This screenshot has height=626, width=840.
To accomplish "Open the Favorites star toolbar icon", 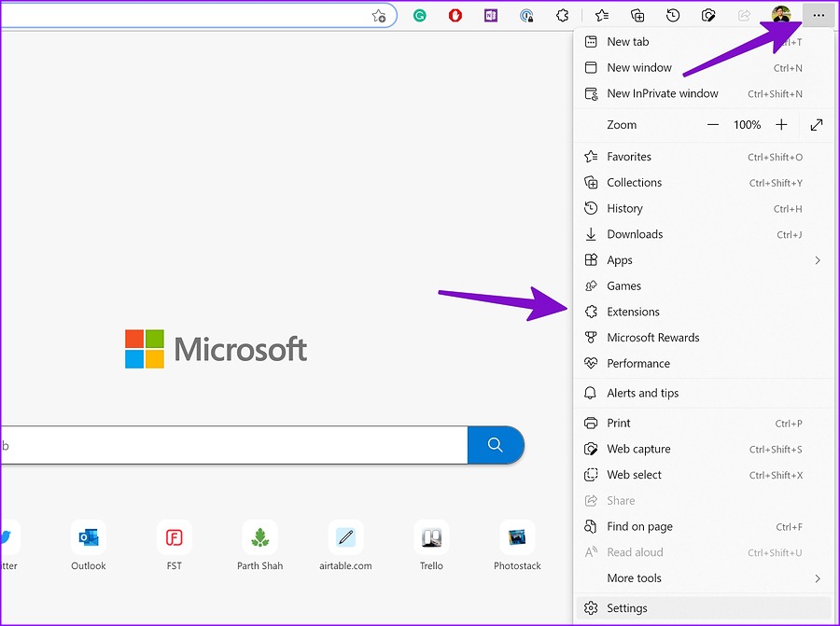I will click(x=601, y=15).
